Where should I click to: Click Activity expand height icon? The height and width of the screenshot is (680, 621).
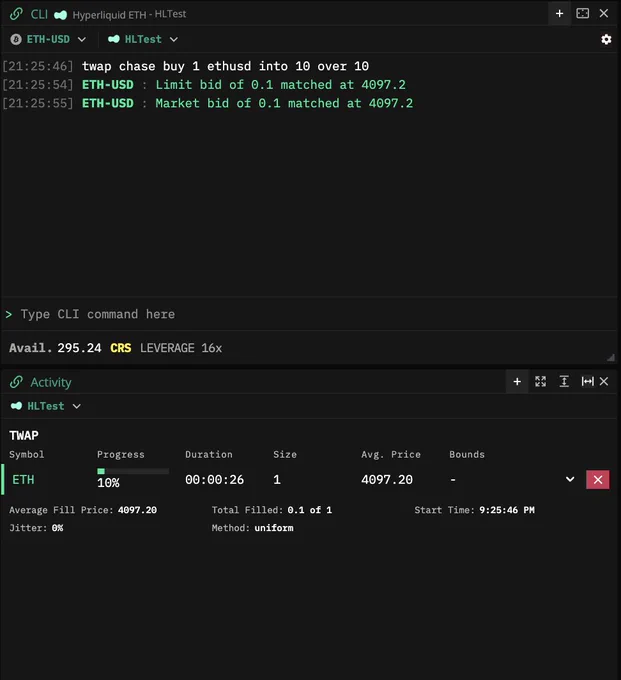[x=564, y=382]
